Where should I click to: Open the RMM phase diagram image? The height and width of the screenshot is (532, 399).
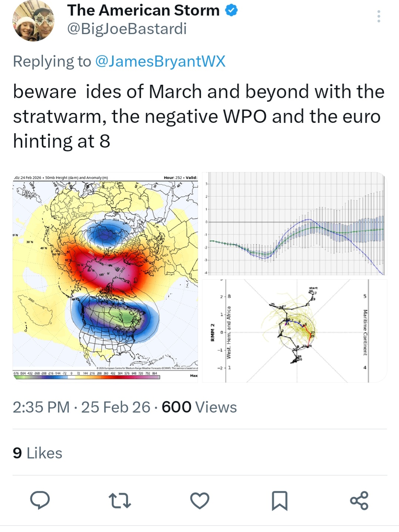[294, 331]
